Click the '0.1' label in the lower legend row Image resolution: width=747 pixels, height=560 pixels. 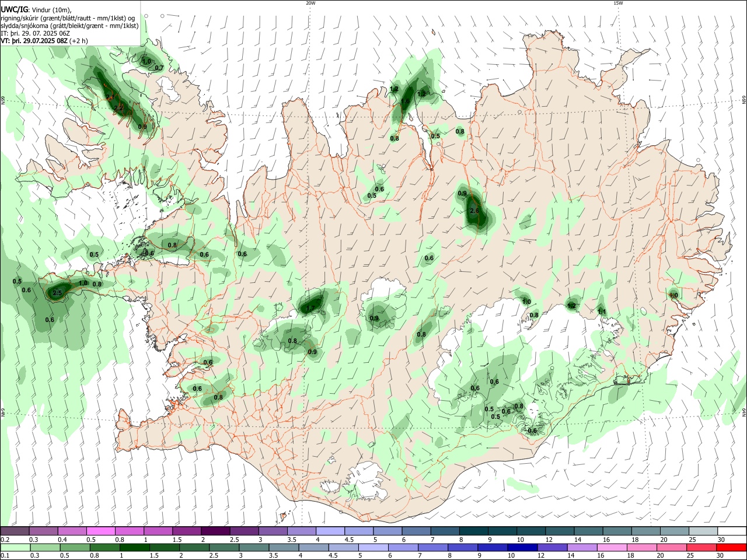pos(5,556)
